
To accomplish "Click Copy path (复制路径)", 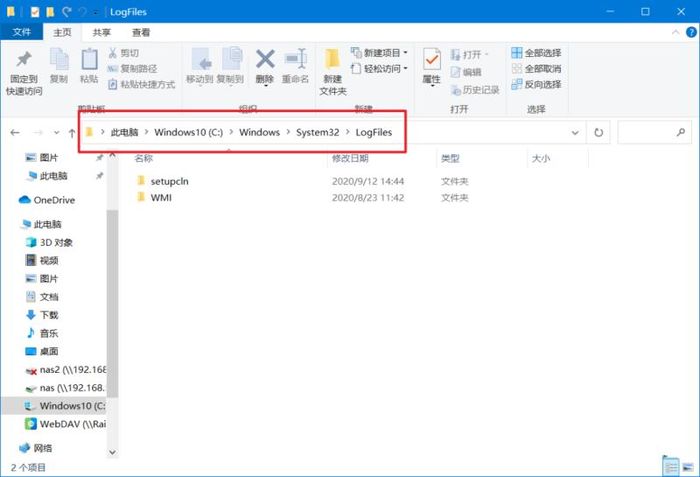I will tap(133, 69).
